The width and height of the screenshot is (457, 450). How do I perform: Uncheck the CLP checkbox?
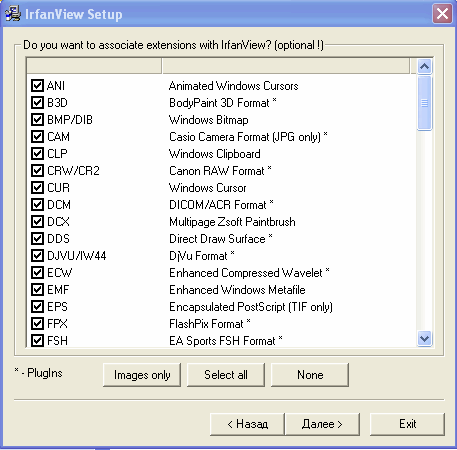[37, 154]
